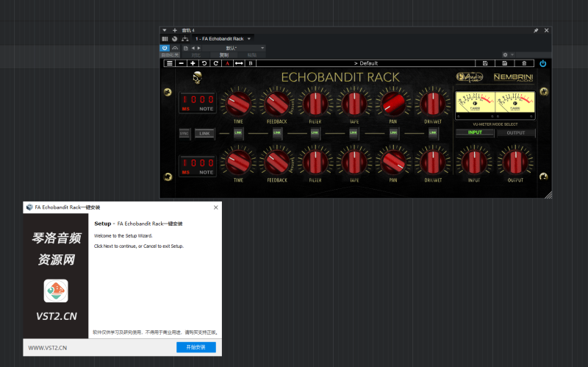Click the 复制 copy button
588x367 pixels.
tap(224, 55)
